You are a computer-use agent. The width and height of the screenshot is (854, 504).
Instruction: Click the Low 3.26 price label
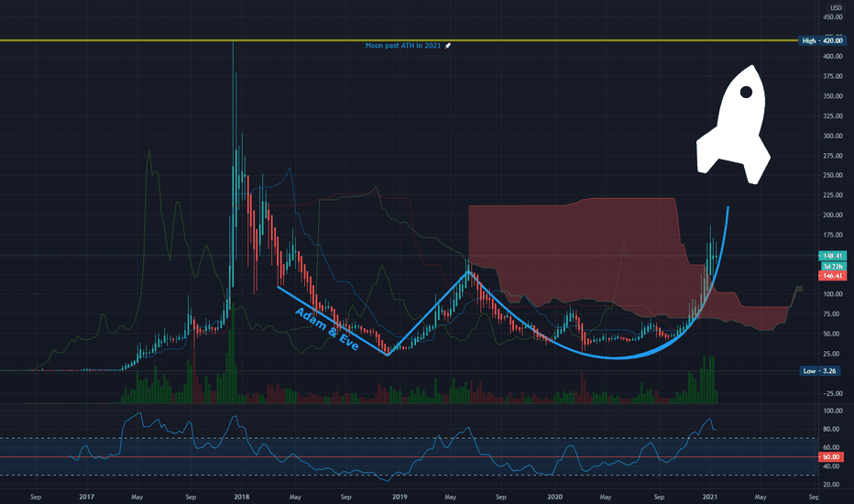(x=820, y=371)
